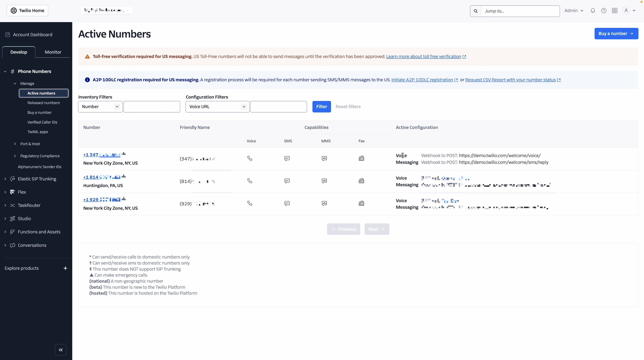The width and height of the screenshot is (644, 360).
Task: Collapse the Phone Numbers section
Action: (5, 71)
